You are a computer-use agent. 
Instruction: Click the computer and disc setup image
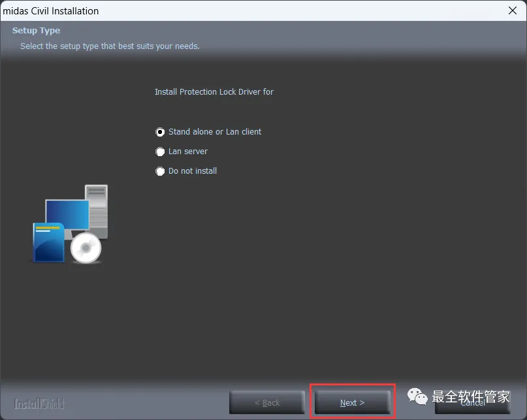click(71, 224)
